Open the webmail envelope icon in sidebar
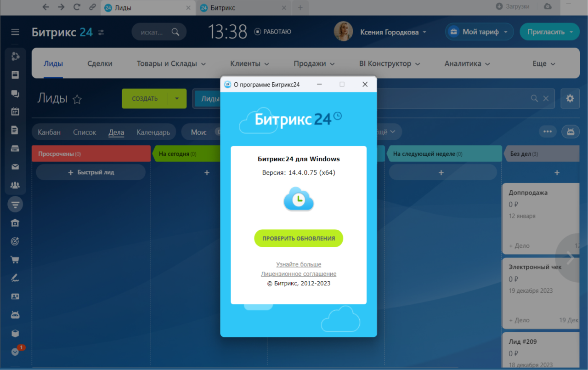The height and width of the screenshot is (370, 588). coord(15,167)
